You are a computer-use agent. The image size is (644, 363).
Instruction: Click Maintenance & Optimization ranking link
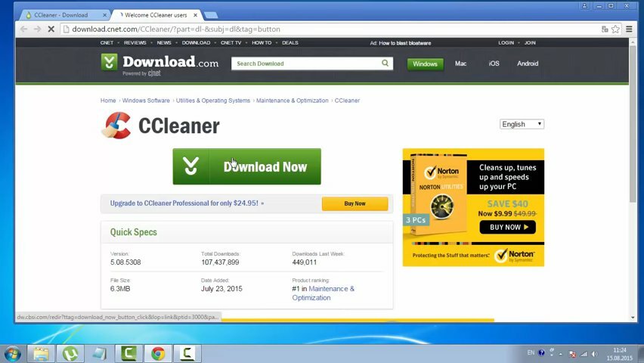[324, 293]
